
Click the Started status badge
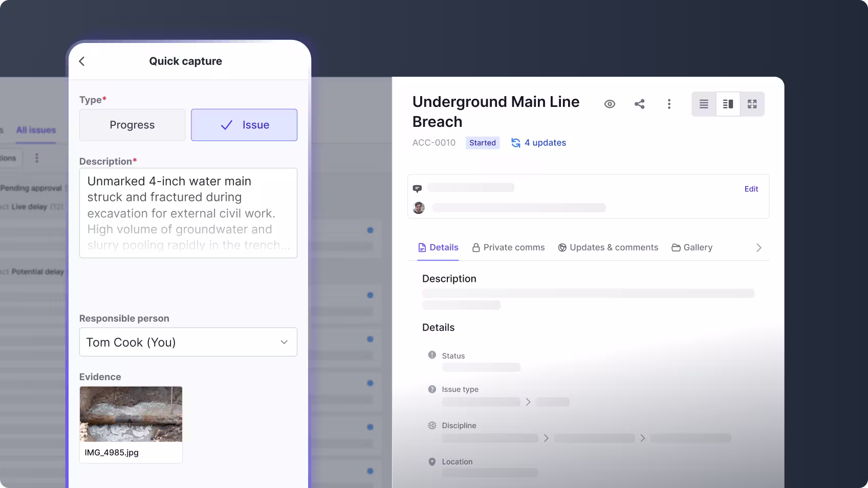483,143
